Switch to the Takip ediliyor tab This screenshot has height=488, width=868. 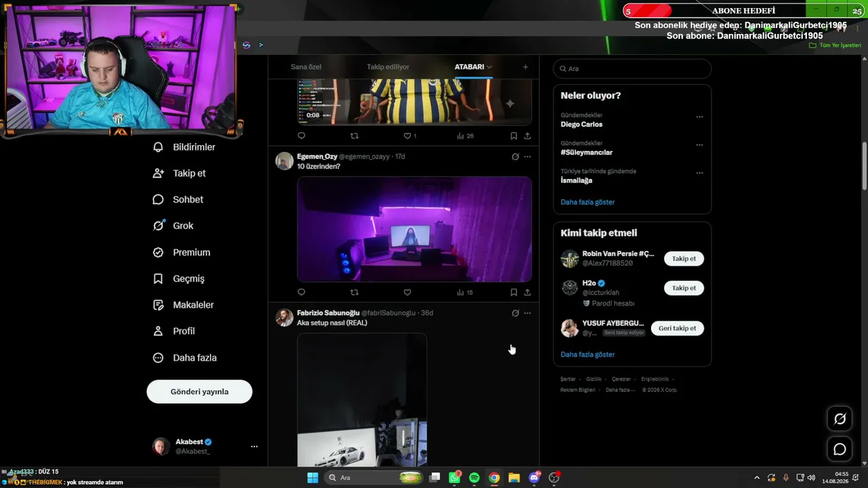pos(388,67)
